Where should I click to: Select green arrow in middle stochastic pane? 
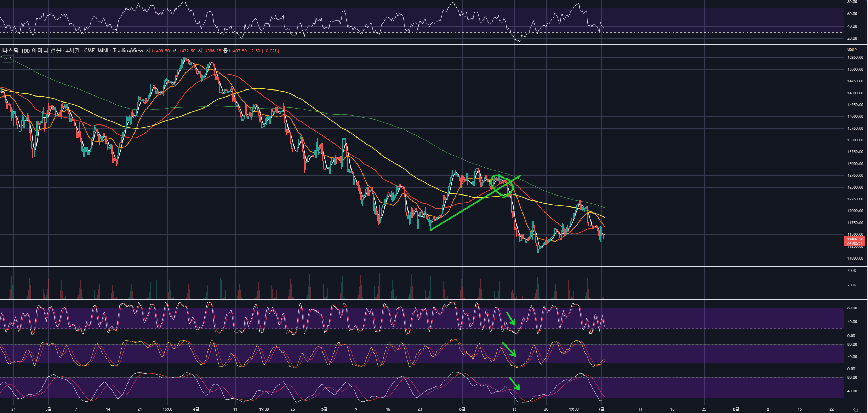(509, 349)
